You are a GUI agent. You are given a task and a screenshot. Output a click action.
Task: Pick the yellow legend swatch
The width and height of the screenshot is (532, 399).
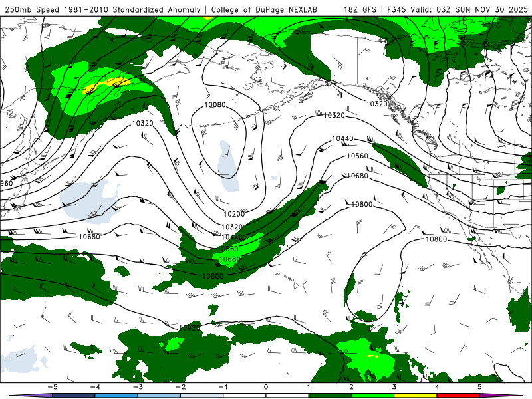(x=415, y=396)
